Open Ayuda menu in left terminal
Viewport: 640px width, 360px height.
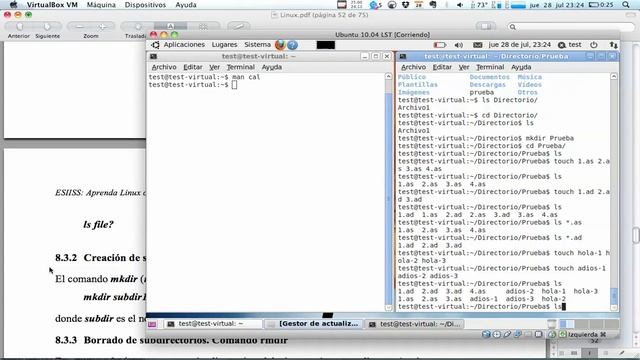pos(272,67)
